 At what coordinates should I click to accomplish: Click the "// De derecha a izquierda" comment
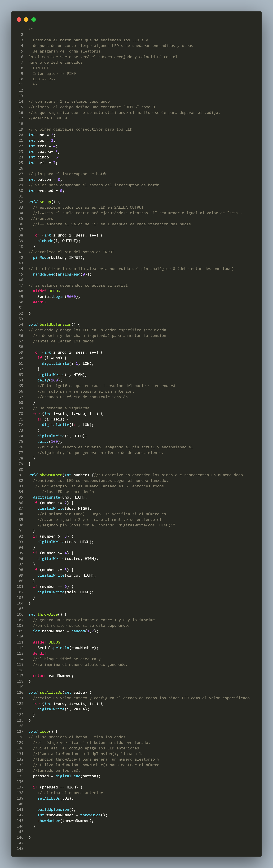point(61,408)
